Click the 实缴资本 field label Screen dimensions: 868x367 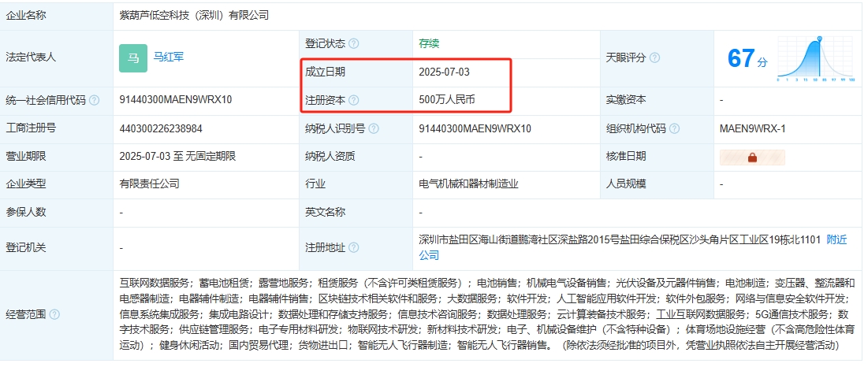(626, 100)
